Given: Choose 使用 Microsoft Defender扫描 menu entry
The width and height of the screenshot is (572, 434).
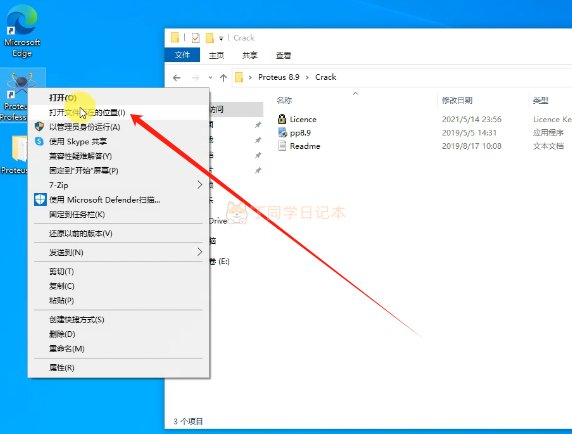Looking at the screenshot, I should pos(119,200).
